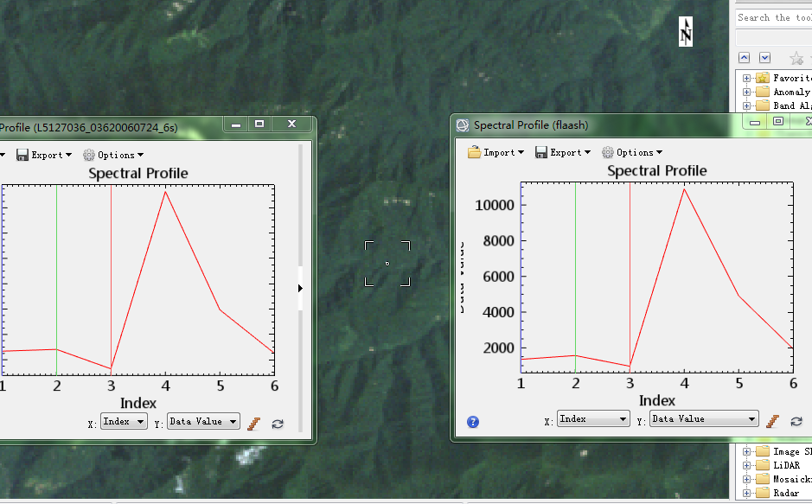Image resolution: width=812 pixels, height=504 pixels.
Task: Open Y axis Data Value dropdown in the left window
Action: (x=203, y=421)
